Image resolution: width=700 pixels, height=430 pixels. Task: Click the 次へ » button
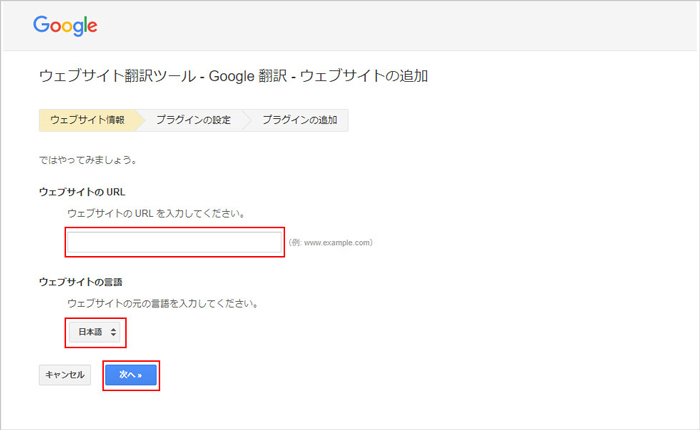click(131, 375)
